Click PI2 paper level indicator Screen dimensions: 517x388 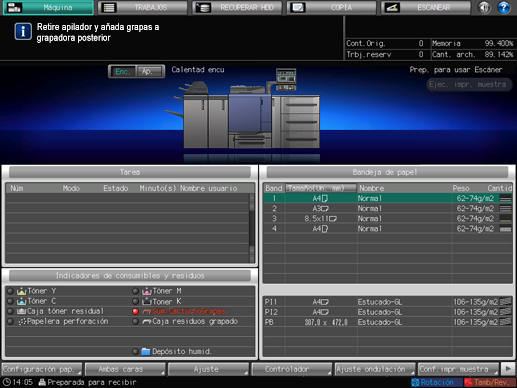click(x=505, y=312)
